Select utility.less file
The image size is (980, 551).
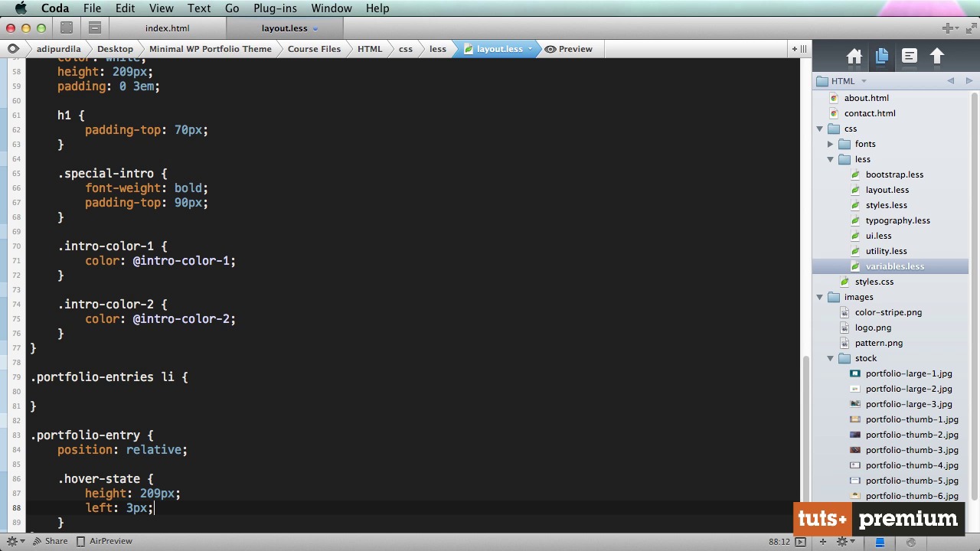point(886,251)
